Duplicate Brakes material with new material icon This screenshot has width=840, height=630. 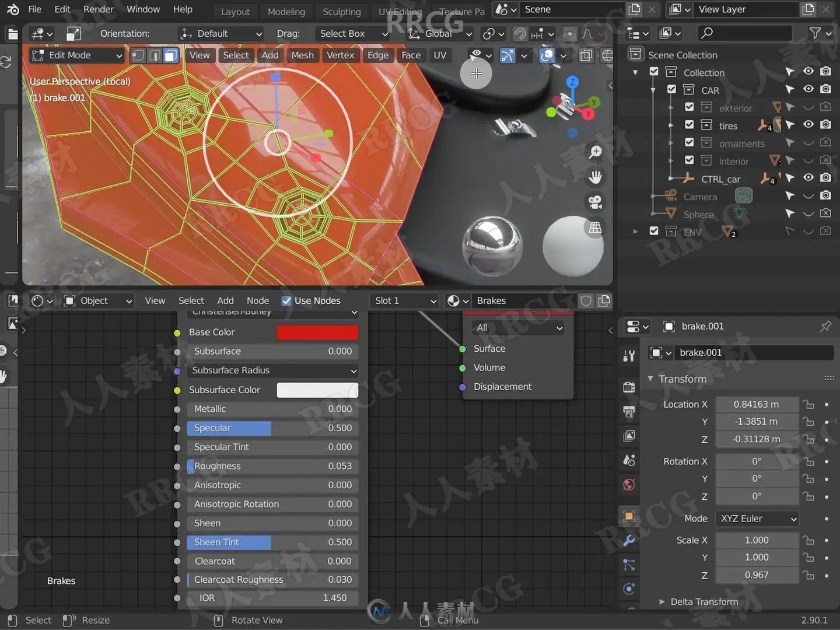pyautogui.click(x=604, y=301)
